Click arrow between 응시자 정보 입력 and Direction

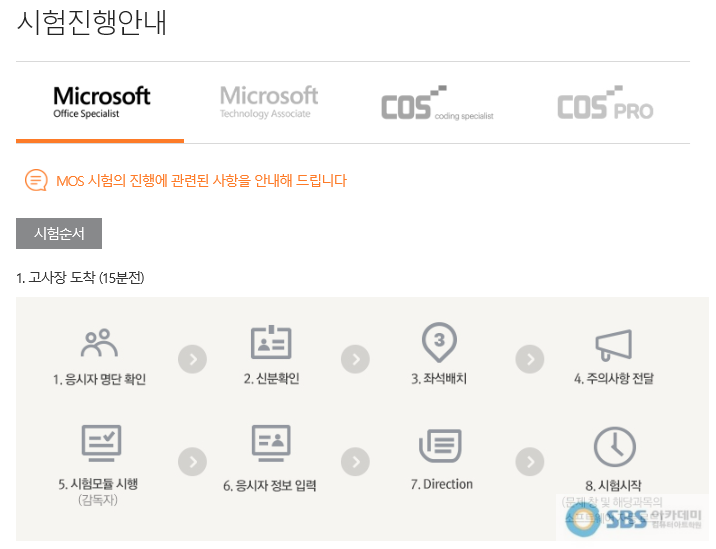(x=355, y=462)
